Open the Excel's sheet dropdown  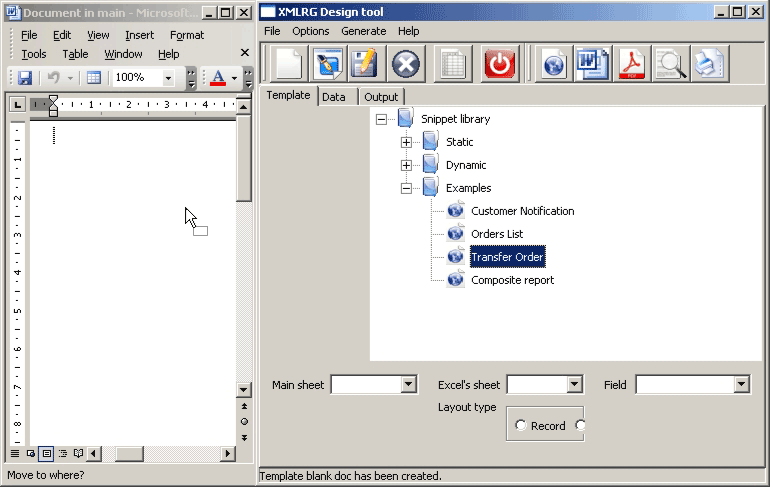point(574,384)
